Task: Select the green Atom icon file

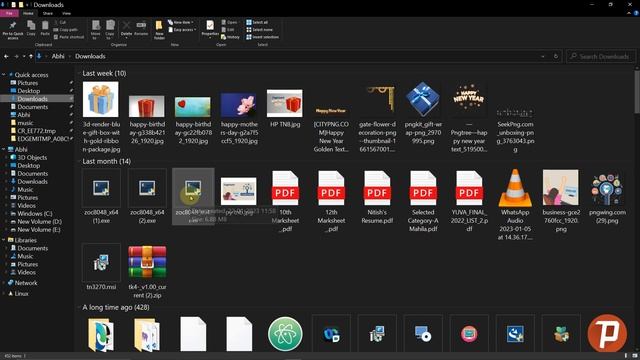Action: (x=285, y=333)
